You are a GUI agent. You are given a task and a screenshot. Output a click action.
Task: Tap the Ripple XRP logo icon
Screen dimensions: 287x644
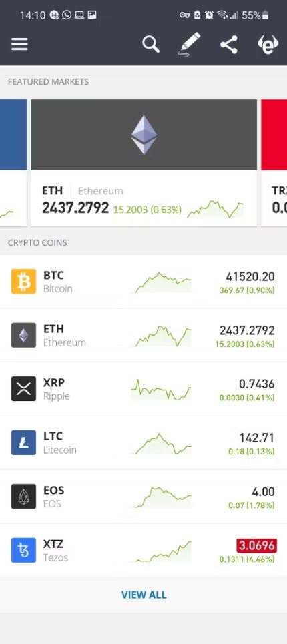23,388
